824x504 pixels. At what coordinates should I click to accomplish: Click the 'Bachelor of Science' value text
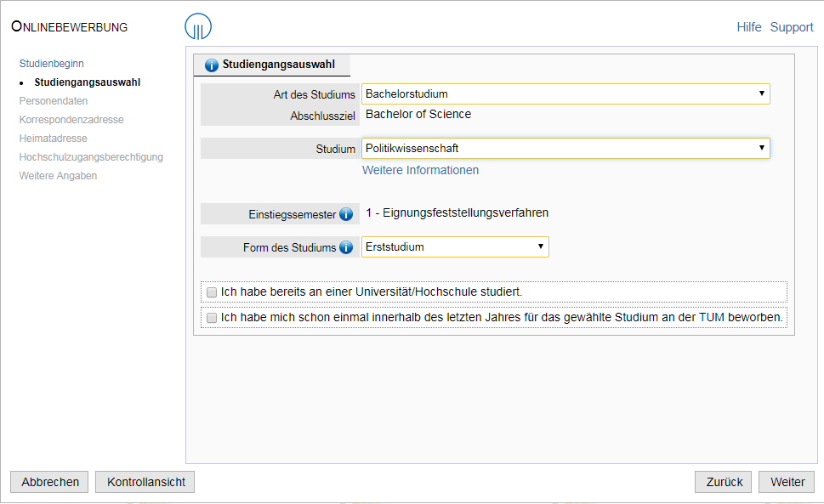418,115
